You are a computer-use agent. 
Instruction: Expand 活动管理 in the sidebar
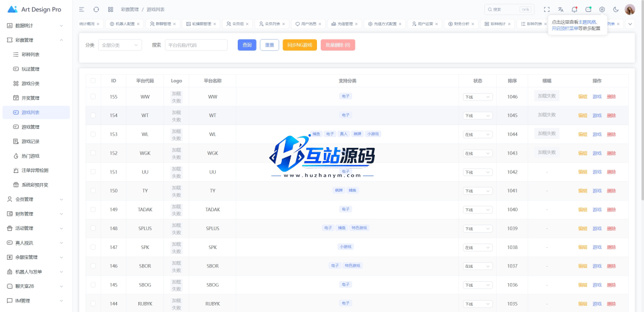36,228
